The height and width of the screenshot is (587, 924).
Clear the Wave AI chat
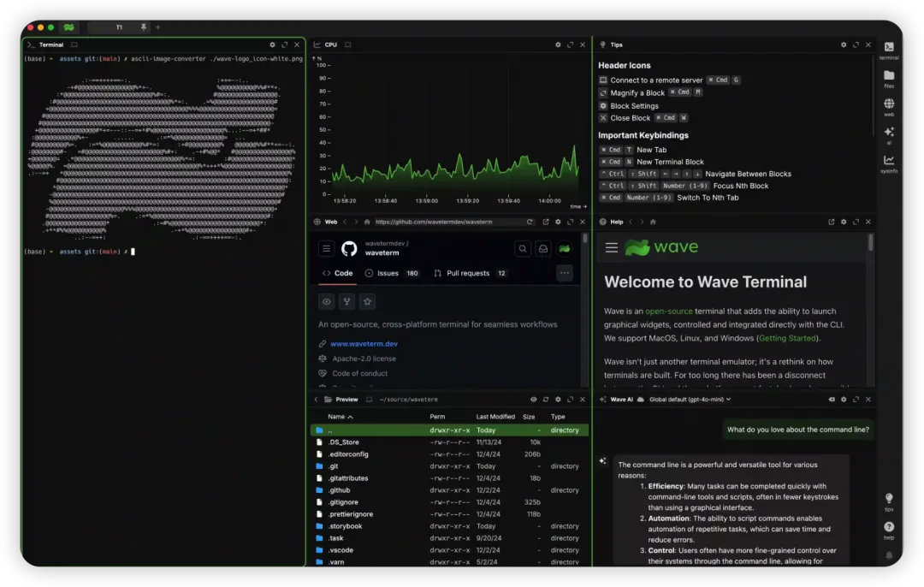click(x=832, y=400)
